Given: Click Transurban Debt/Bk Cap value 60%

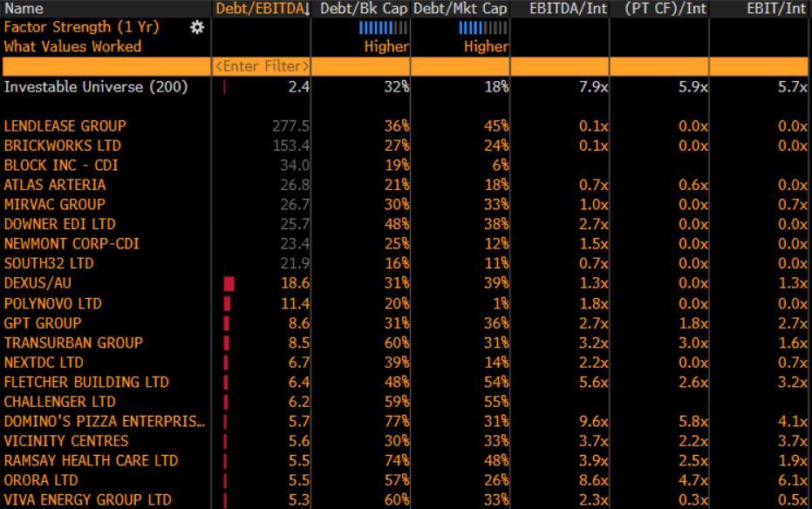Looking at the screenshot, I should [x=397, y=343].
